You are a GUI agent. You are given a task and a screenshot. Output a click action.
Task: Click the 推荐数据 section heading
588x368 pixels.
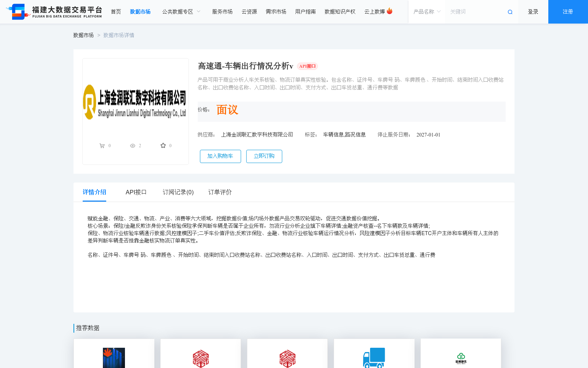[x=87, y=328]
